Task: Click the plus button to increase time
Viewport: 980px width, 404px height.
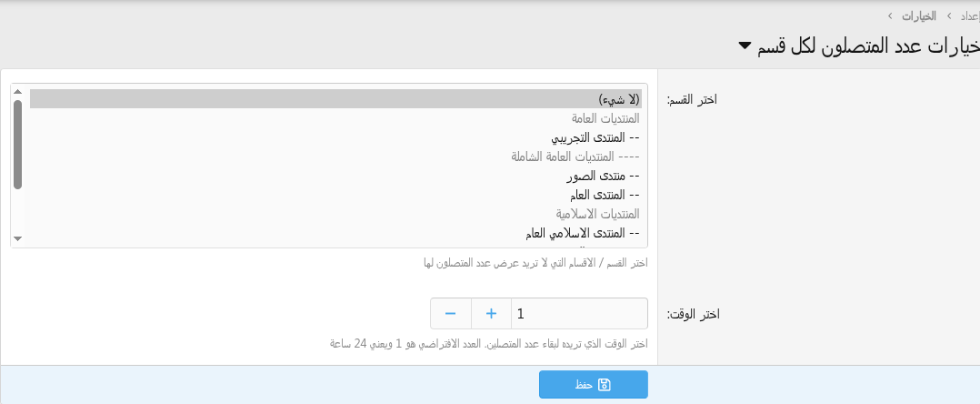Action: point(491,313)
